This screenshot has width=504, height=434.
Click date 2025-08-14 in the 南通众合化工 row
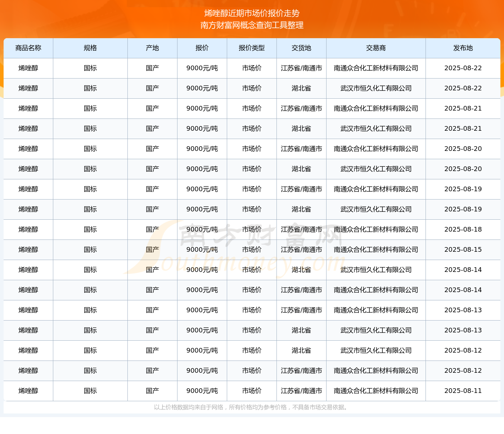463,290
